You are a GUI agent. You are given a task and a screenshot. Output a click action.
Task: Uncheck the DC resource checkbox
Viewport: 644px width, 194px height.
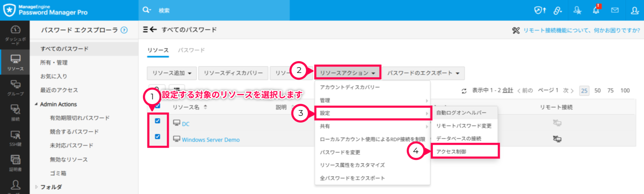(x=158, y=121)
